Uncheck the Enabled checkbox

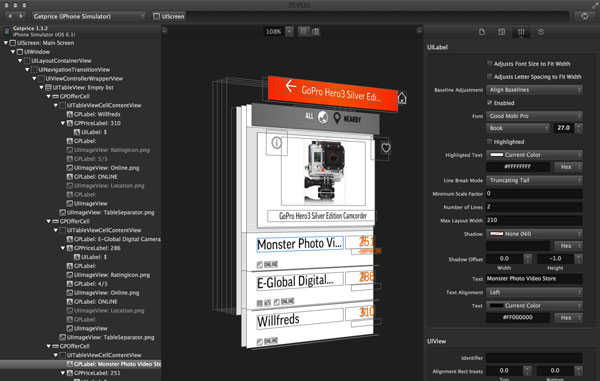click(489, 103)
